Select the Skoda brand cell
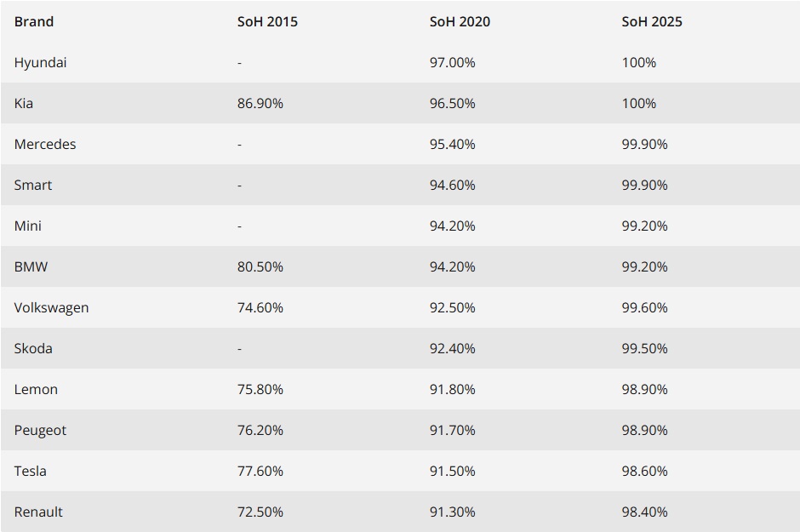The image size is (800, 532). (x=33, y=348)
